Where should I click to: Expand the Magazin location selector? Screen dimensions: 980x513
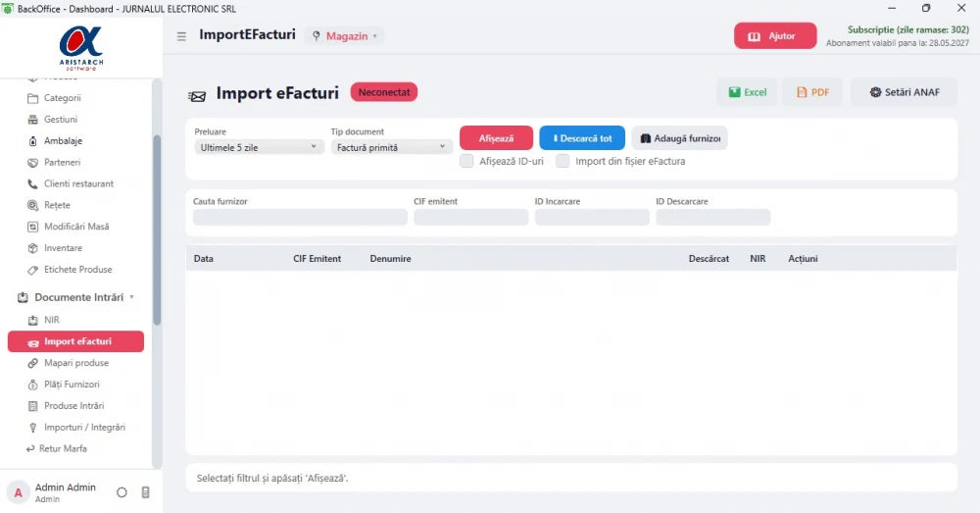coord(344,36)
